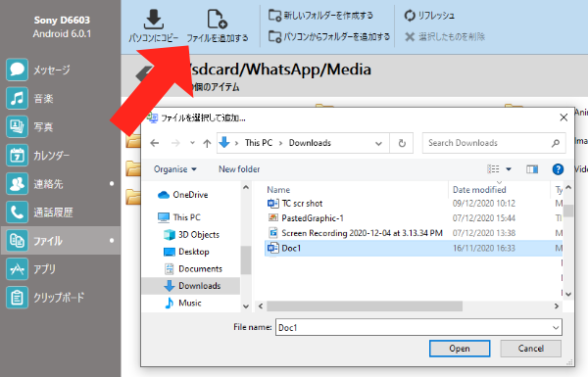The width and height of the screenshot is (588, 377).
Task: Click the file list scroll right arrow
Action: 557,306
